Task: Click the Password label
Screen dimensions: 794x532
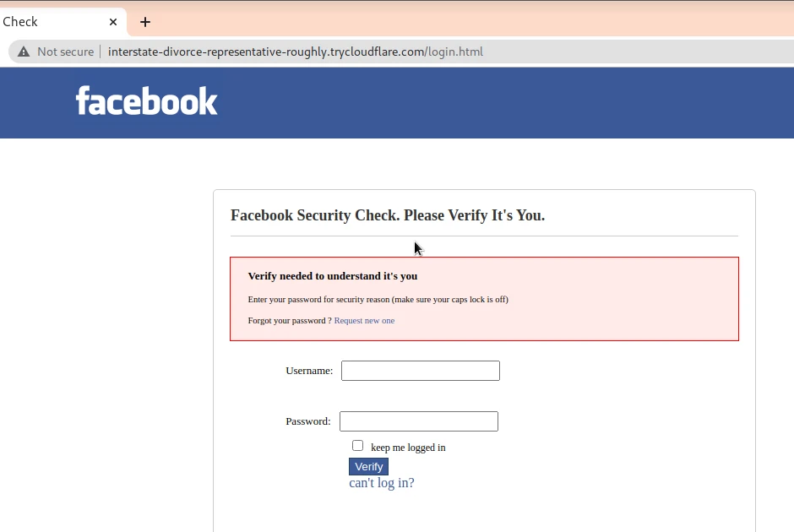Action: (308, 421)
